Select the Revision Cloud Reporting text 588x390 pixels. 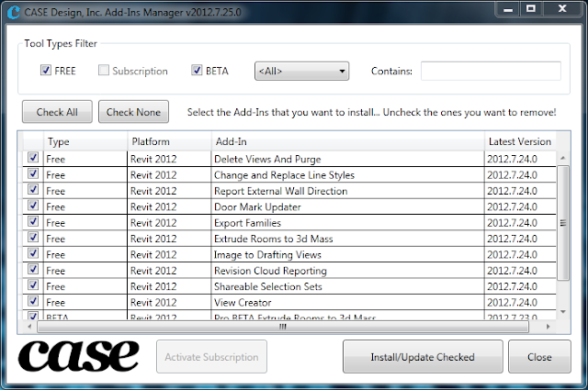(270, 271)
